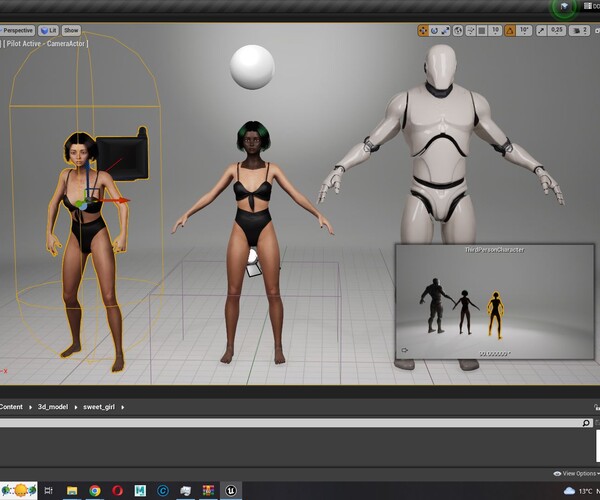Image resolution: width=600 pixels, height=500 pixels.
Task: Click the blue Z-axis gizmo arrow
Action: pos(87,178)
